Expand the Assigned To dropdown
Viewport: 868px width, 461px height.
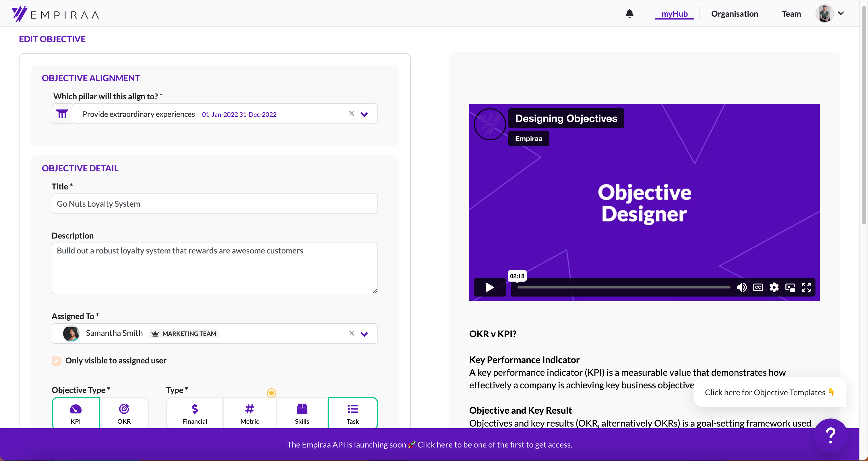point(364,334)
